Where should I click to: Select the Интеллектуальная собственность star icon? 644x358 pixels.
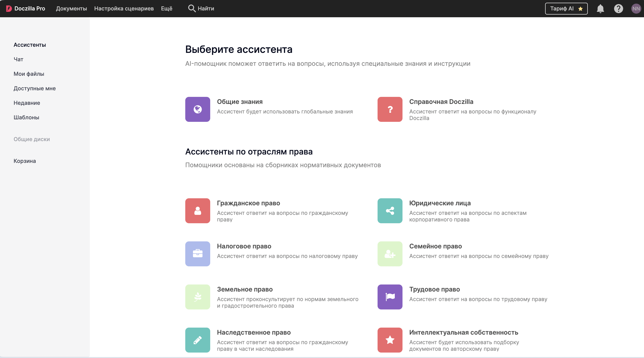(390, 340)
